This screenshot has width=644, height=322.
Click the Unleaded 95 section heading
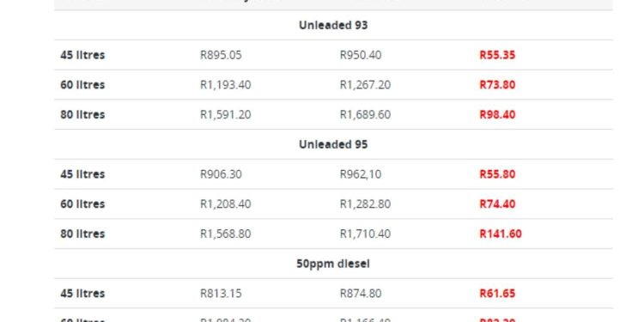(x=333, y=144)
